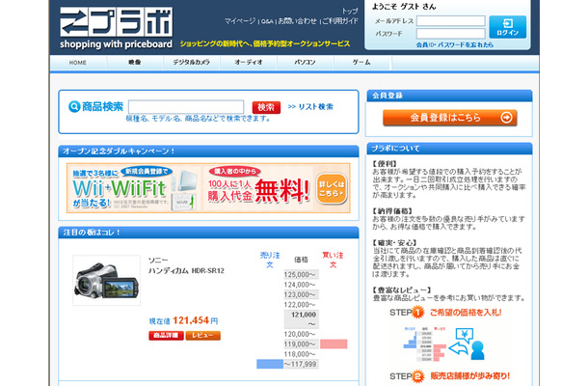Click the red 商品詳細 button
Viewport: 588px width, 386px height.
(x=166, y=335)
